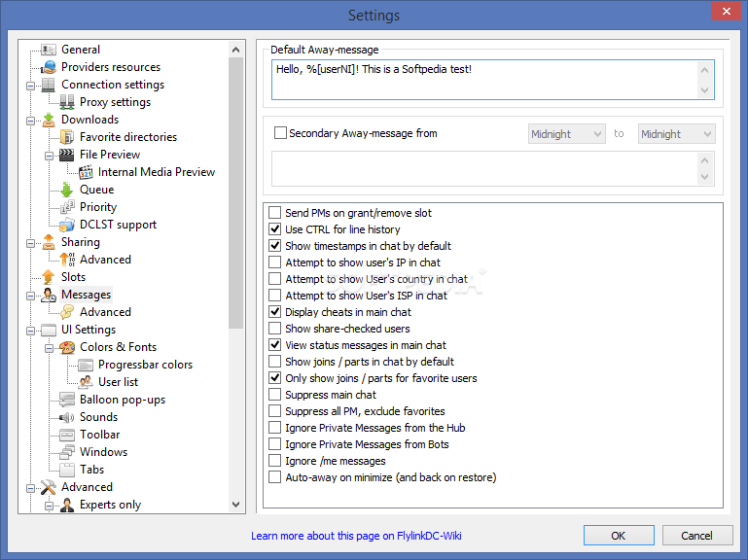Collapse the Colors & Fonts tree node

pyautogui.click(x=49, y=349)
